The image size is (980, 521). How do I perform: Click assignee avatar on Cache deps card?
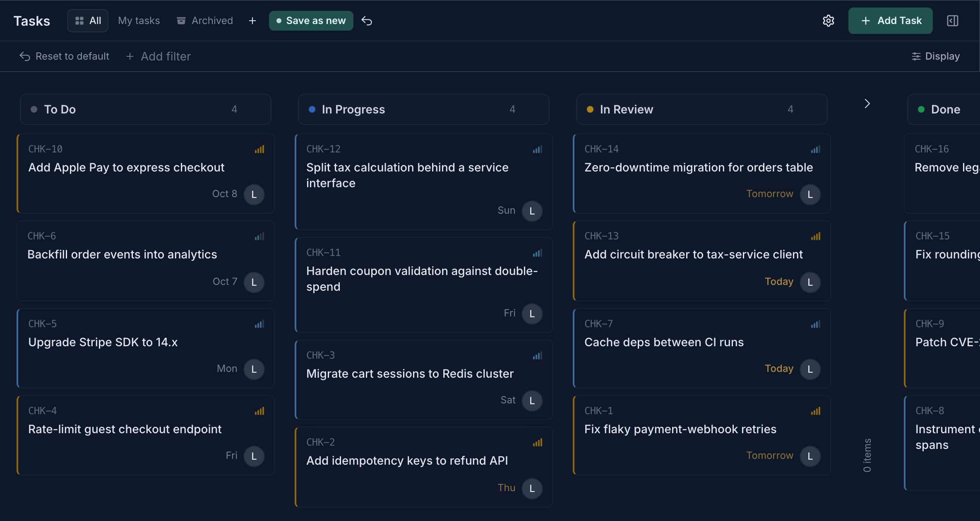[810, 369]
